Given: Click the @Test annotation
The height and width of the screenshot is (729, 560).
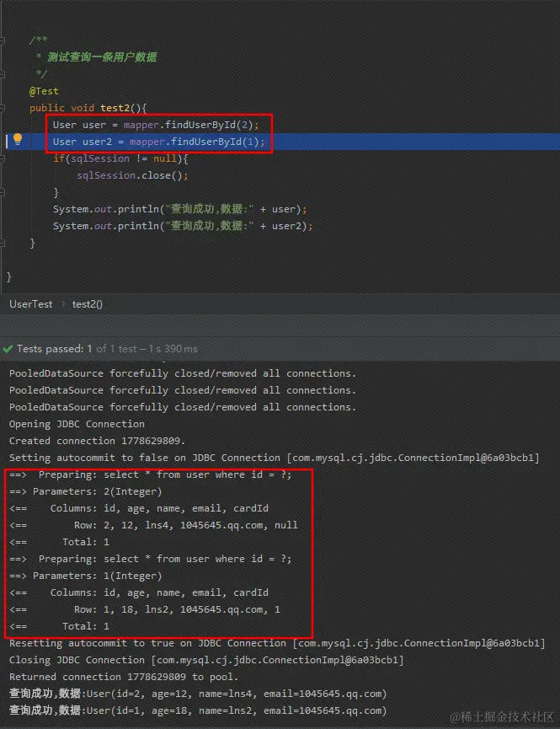Looking at the screenshot, I should [44, 91].
